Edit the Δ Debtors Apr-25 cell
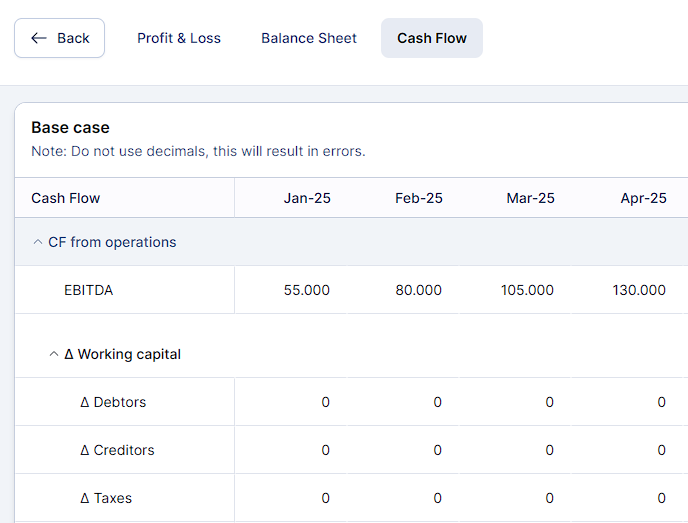 [627, 402]
